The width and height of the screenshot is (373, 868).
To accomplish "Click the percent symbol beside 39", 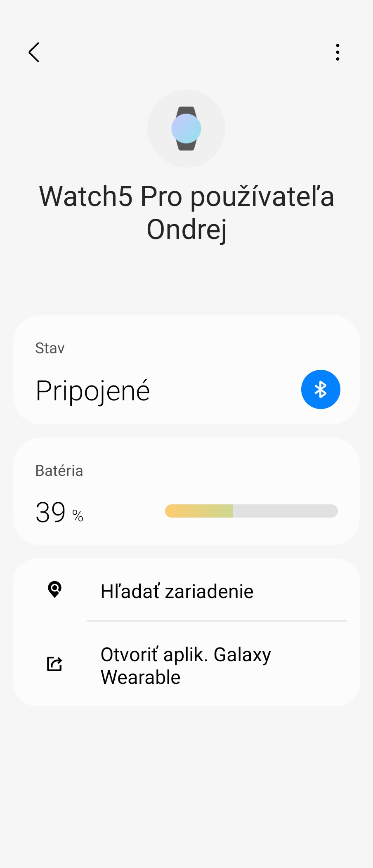I will (x=78, y=516).
